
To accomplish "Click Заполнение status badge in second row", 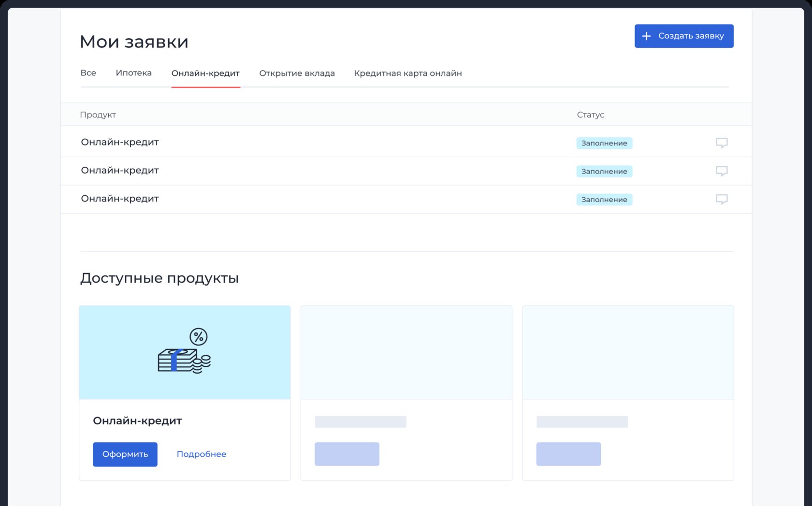I will click(604, 172).
